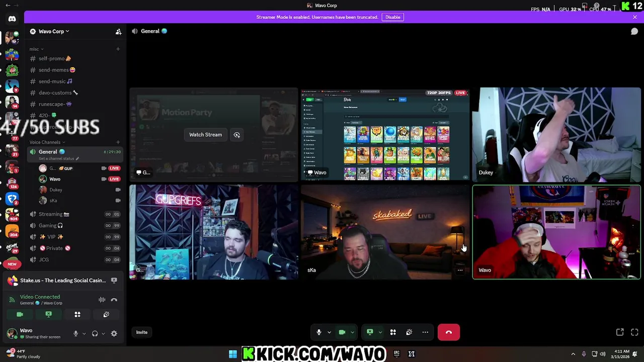Image resolution: width=644 pixels, height=362 pixels.
Task: Open the server with the 29 badge
Action: (x=12, y=247)
